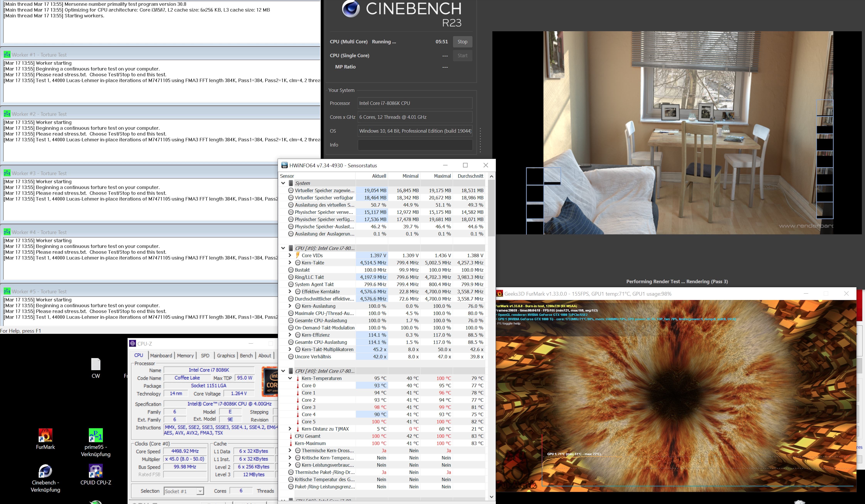The height and width of the screenshot is (504, 865).
Task: Click the Worker #1 Torture Test window icon
Action: (7, 54)
